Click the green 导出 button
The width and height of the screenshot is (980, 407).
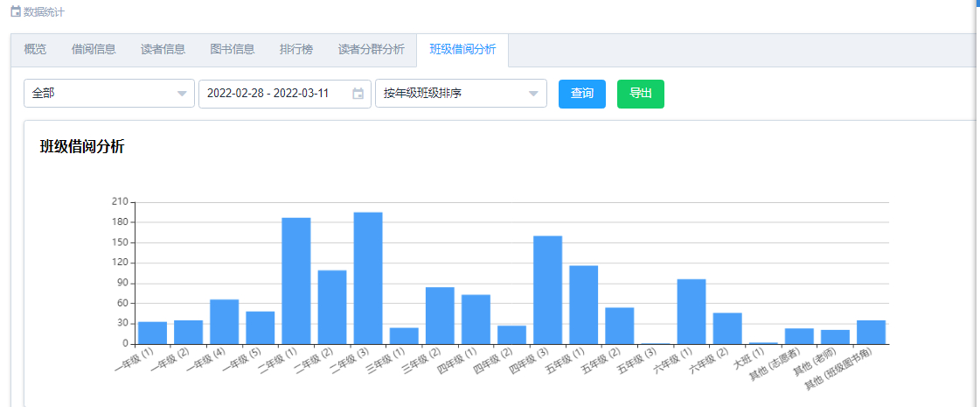640,94
